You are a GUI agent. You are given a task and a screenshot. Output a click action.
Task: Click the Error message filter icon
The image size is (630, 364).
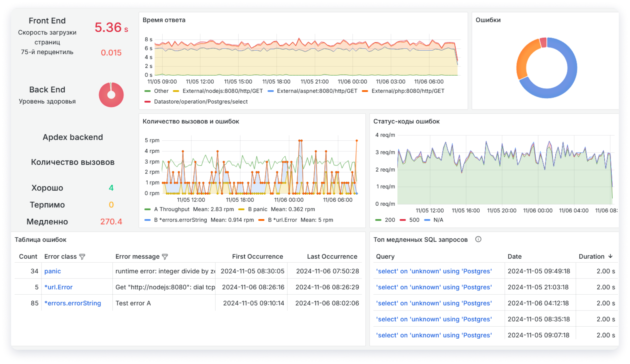tap(165, 257)
